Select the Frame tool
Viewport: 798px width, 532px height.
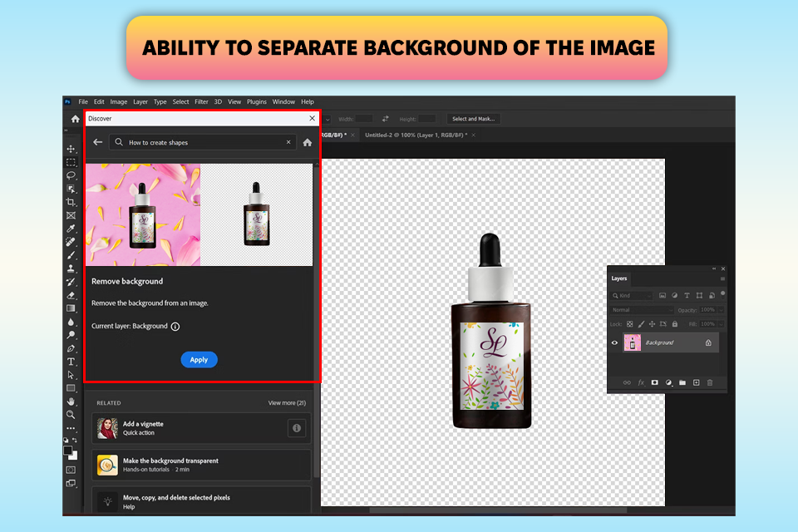(x=71, y=215)
